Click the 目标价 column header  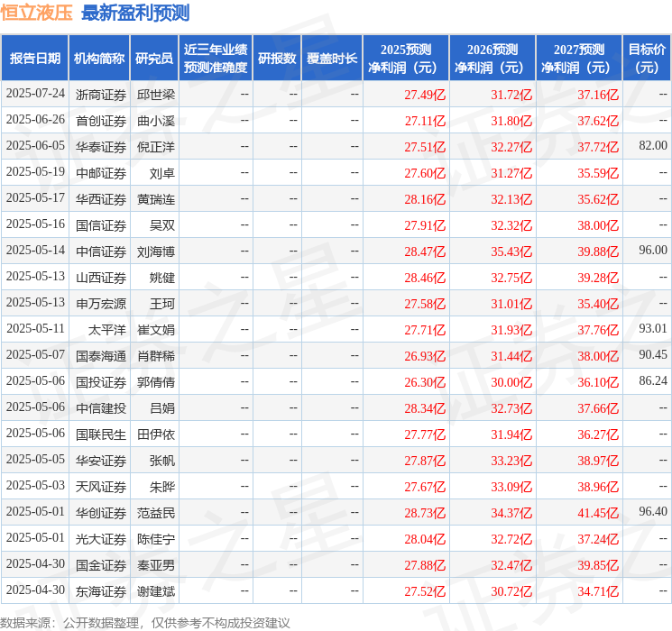[x=647, y=59]
